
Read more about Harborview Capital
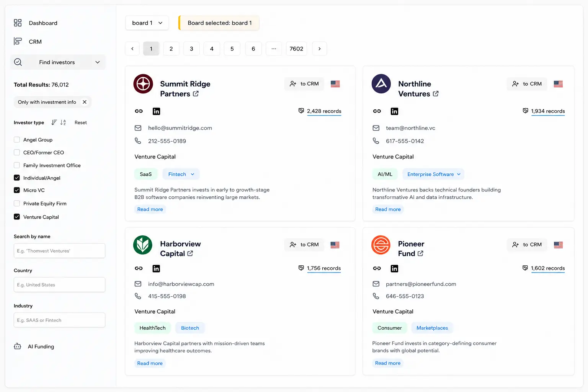pyautogui.click(x=150, y=363)
